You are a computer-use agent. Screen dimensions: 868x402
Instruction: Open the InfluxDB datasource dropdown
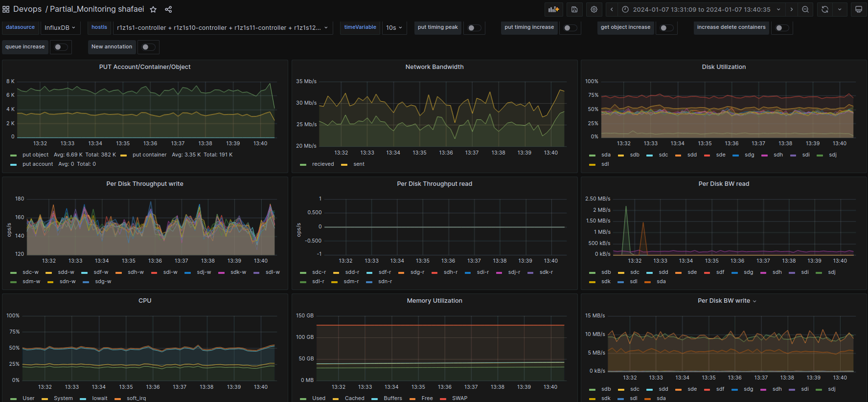click(x=60, y=28)
